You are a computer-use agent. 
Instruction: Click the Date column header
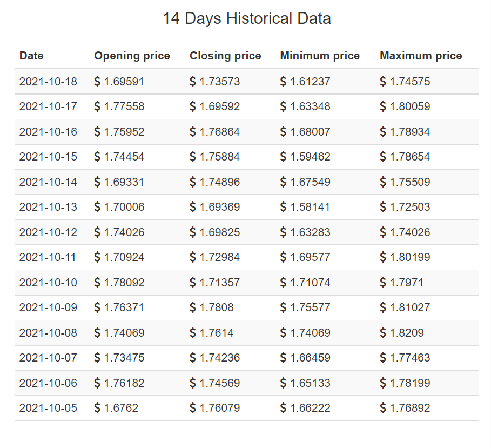31,56
